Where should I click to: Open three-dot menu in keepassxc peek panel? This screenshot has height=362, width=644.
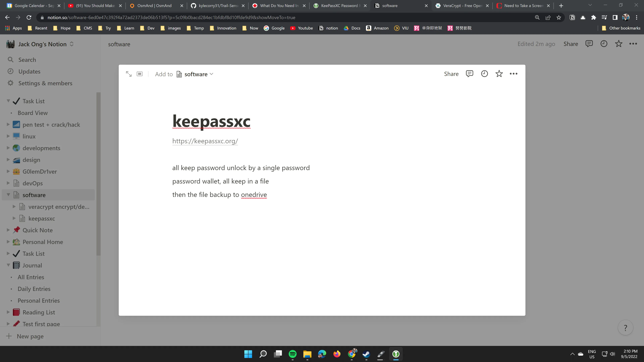514,74
